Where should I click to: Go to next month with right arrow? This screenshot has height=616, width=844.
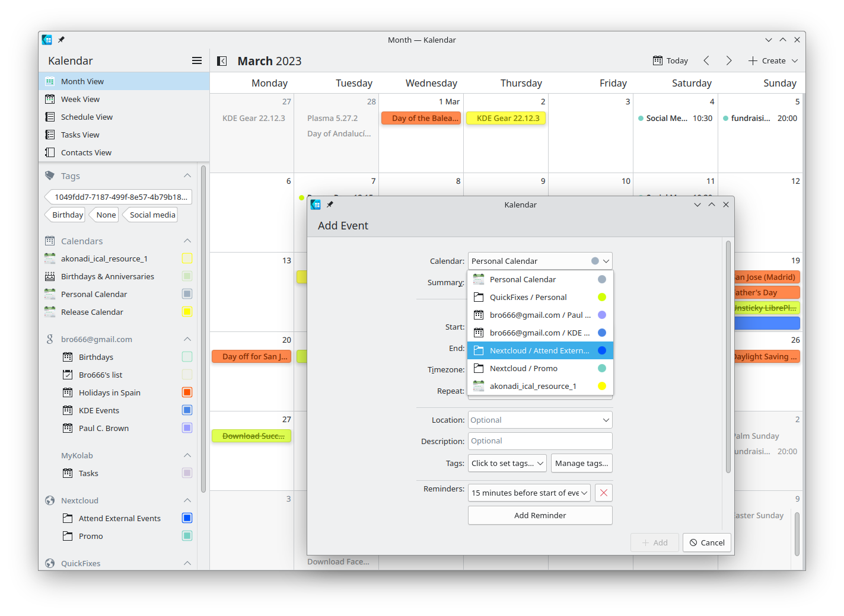point(729,60)
